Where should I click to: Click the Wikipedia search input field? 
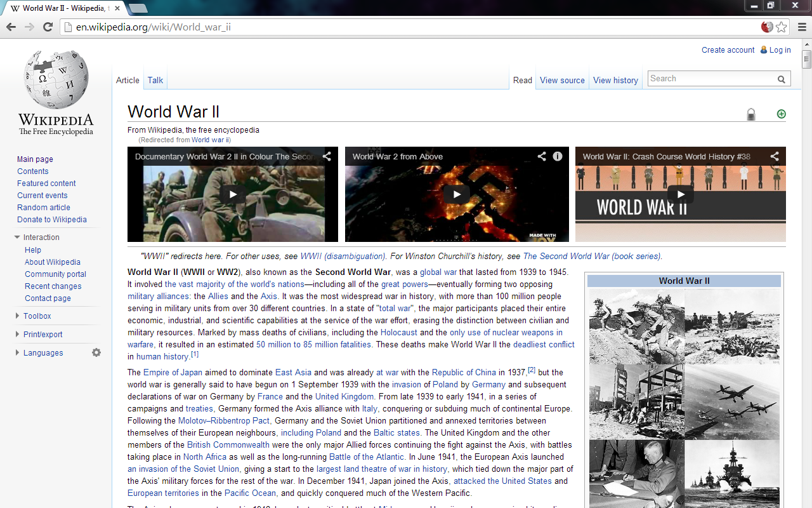(x=711, y=79)
